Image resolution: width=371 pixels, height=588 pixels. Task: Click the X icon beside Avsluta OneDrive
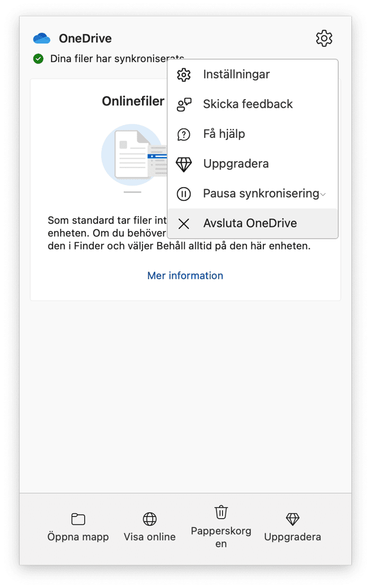pyautogui.click(x=183, y=224)
